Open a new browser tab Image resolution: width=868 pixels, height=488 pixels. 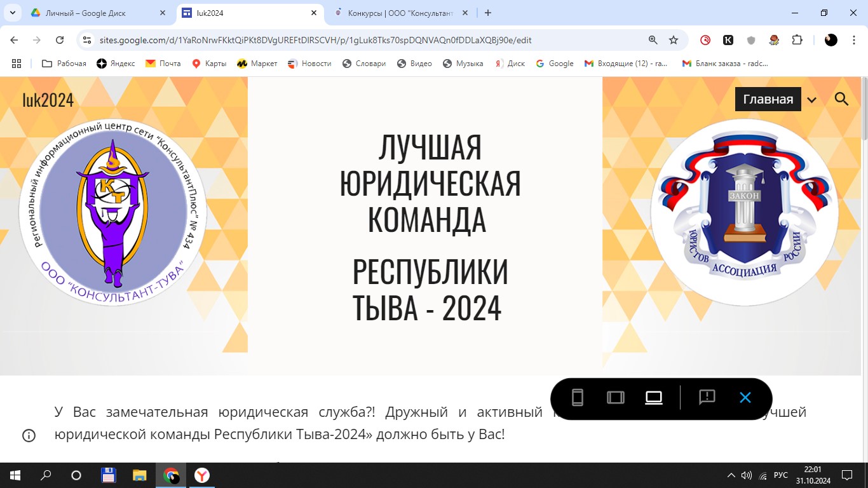[x=488, y=13]
